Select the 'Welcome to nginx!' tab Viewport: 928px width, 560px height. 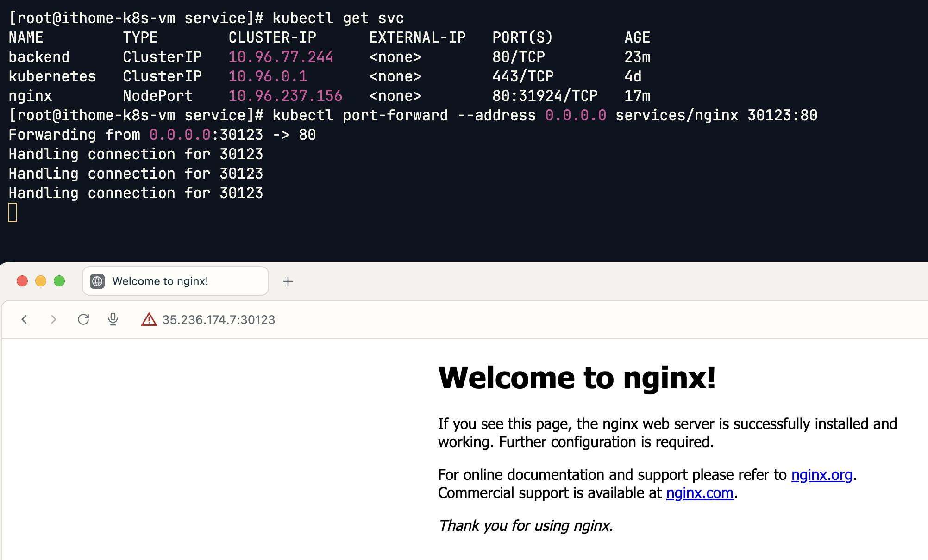pyautogui.click(x=176, y=281)
